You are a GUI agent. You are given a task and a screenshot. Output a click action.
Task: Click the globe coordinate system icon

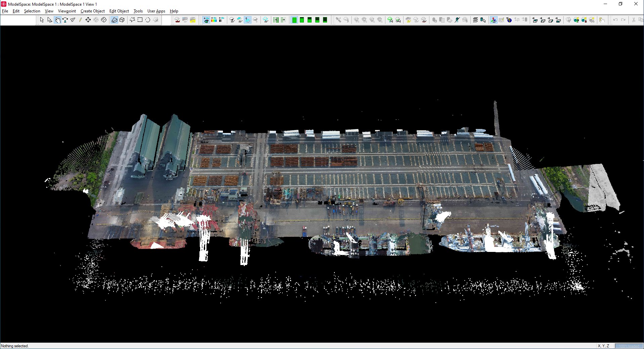(509, 20)
